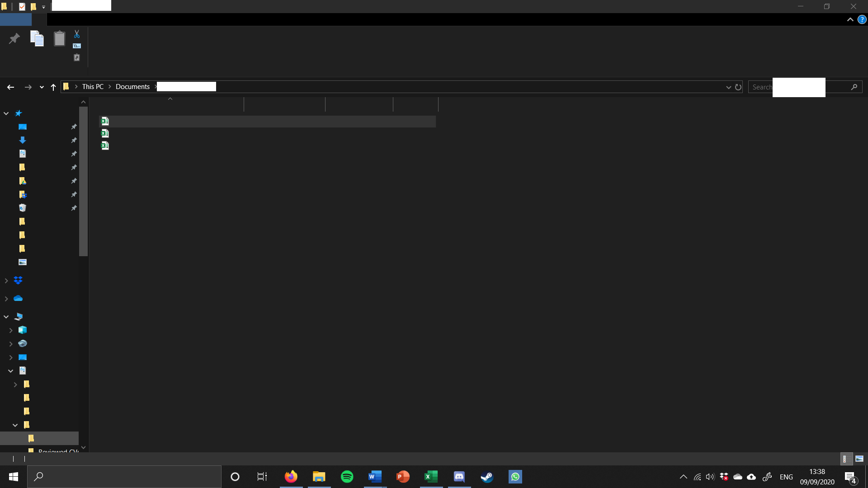The image size is (868, 488).
Task: Open the address bar history dropdown
Action: click(728, 87)
